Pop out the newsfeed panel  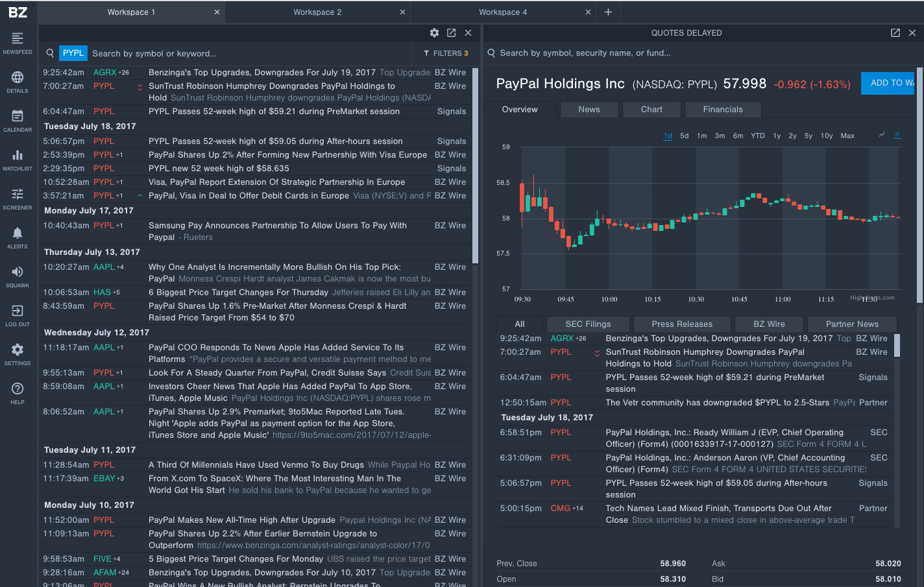[x=451, y=32]
